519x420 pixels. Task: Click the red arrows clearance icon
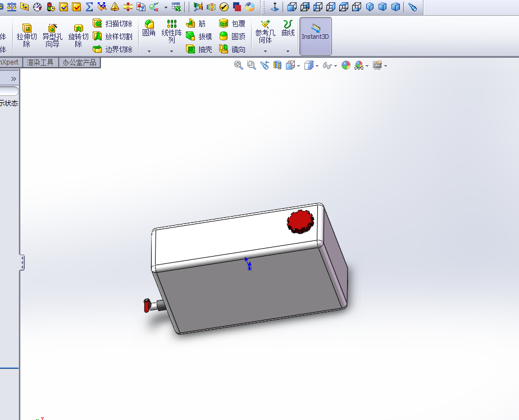[128, 7]
